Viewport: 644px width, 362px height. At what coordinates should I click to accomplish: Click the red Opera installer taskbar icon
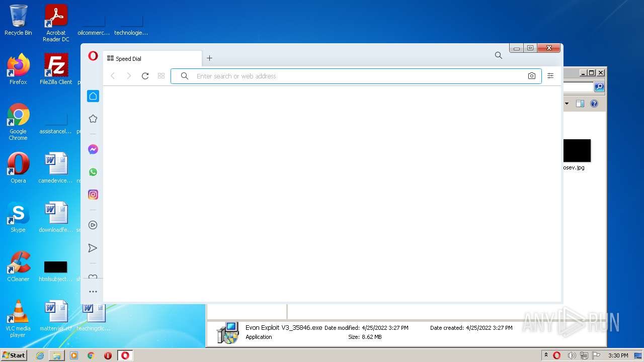(108, 355)
